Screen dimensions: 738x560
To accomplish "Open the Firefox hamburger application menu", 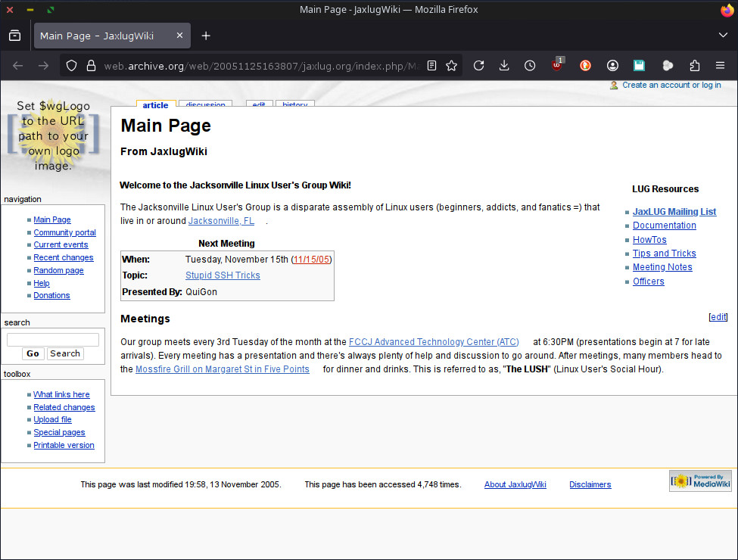I will tap(721, 66).
